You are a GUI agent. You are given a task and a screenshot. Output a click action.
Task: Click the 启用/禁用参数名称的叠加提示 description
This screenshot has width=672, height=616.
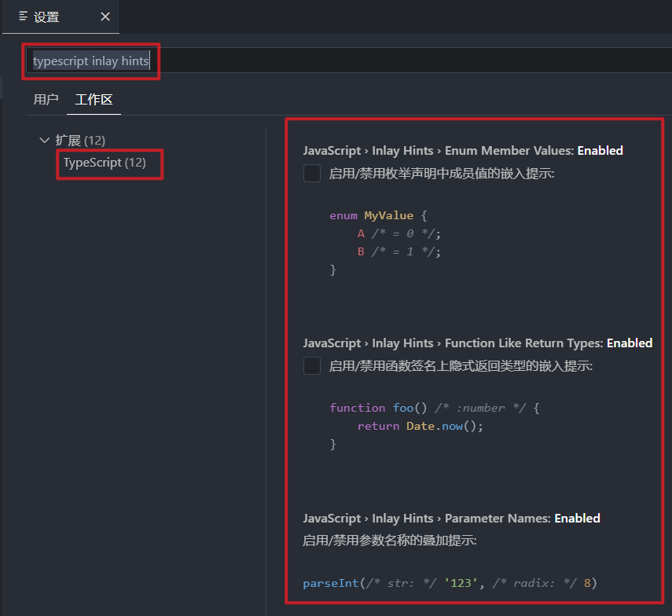point(390,541)
